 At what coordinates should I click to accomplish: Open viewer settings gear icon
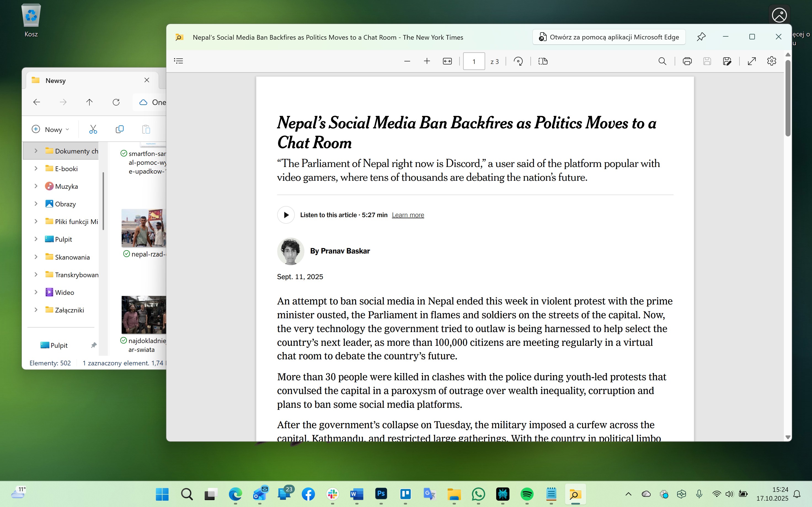(x=771, y=61)
